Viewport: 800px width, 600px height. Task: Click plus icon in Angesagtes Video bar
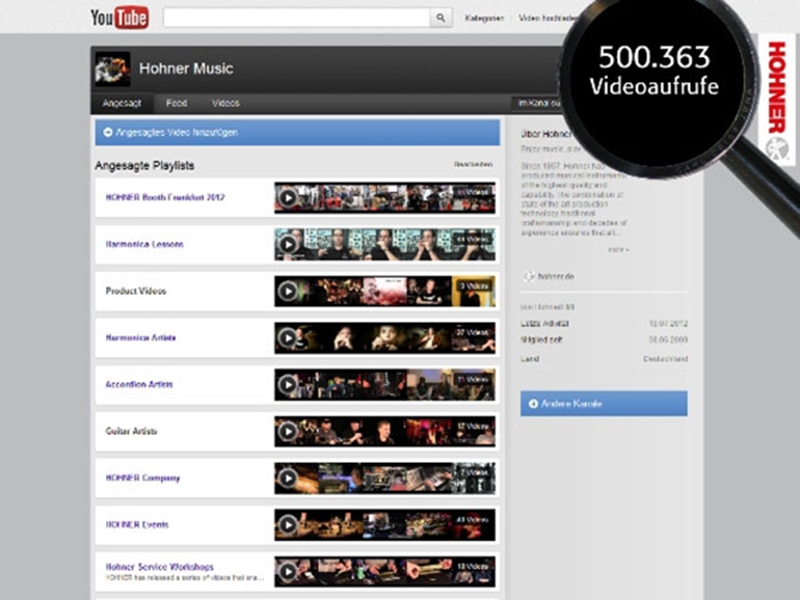[108, 133]
